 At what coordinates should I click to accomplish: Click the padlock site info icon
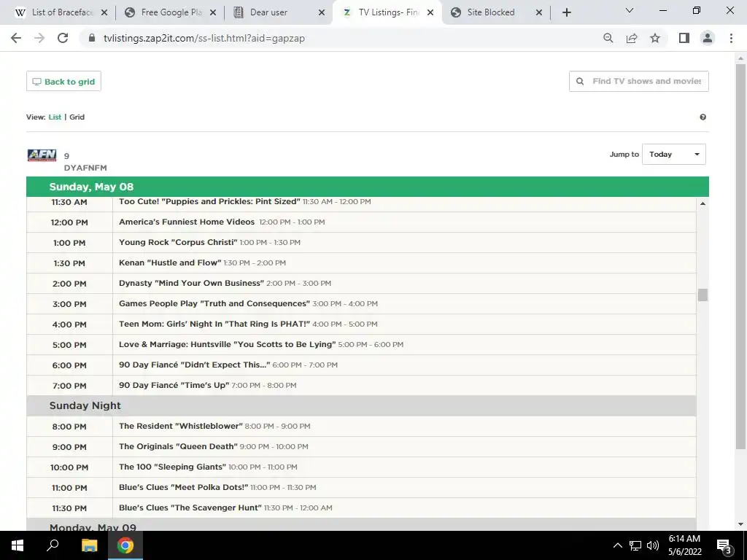point(92,38)
